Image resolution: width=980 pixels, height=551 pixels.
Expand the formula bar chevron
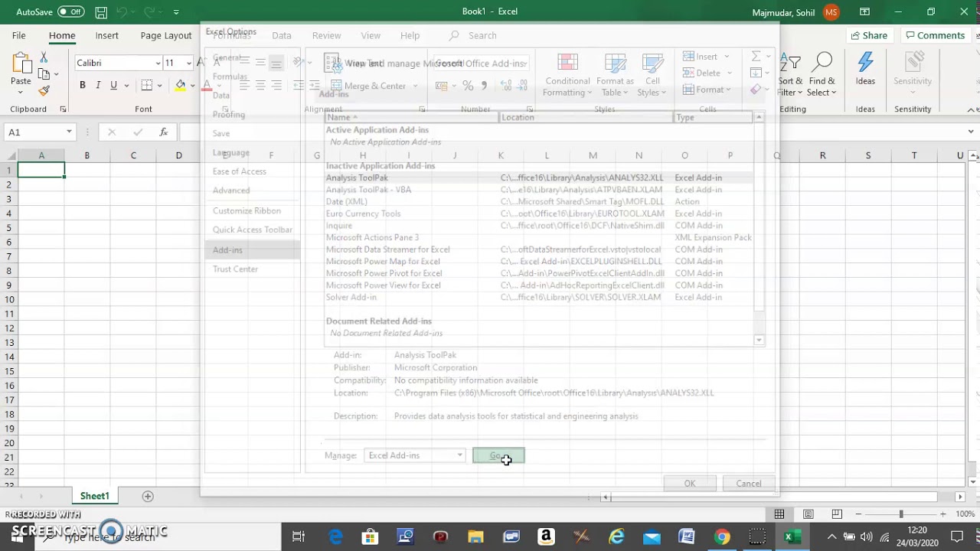click(x=972, y=132)
